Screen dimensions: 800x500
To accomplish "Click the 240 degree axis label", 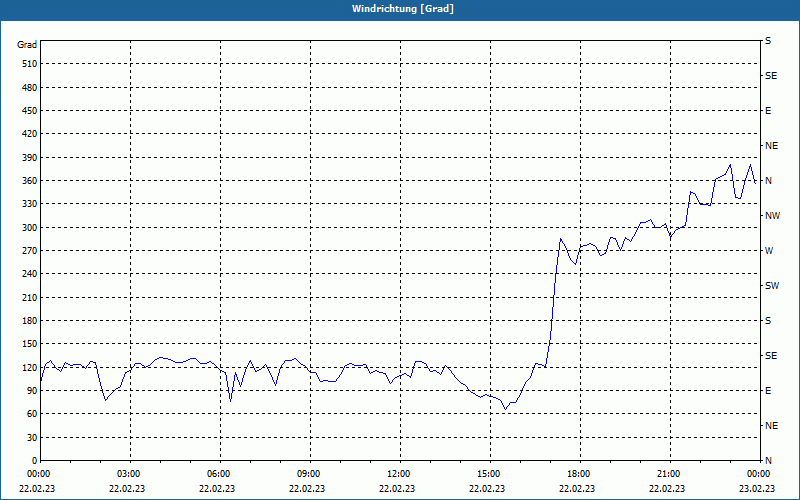I will (x=30, y=274).
